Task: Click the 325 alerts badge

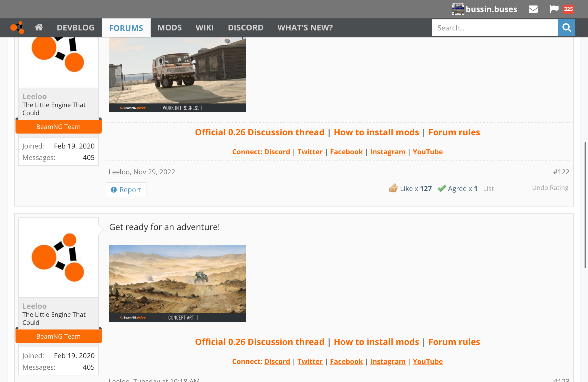Action: click(x=568, y=9)
